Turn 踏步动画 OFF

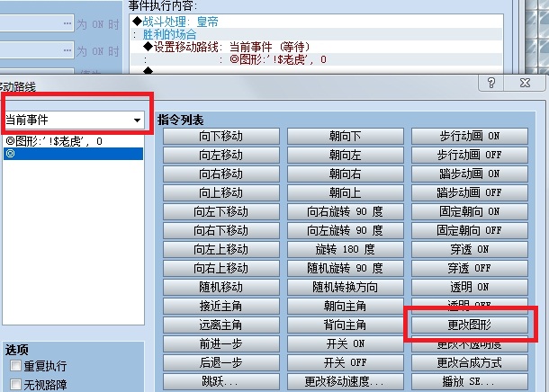470,192
